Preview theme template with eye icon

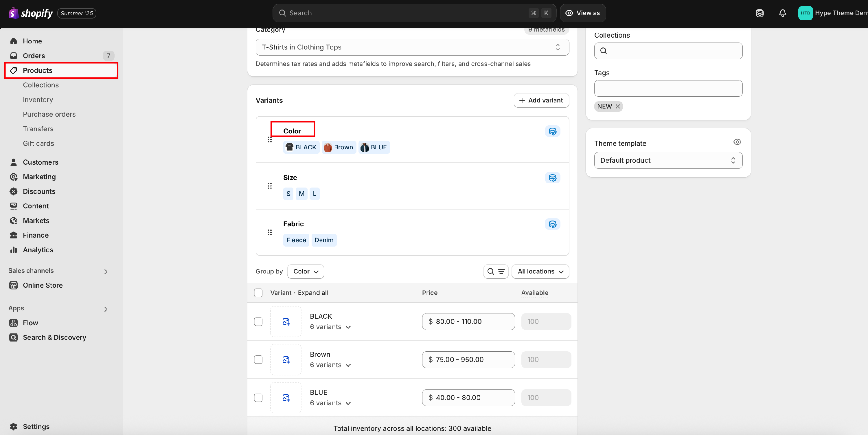(x=737, y=142)
